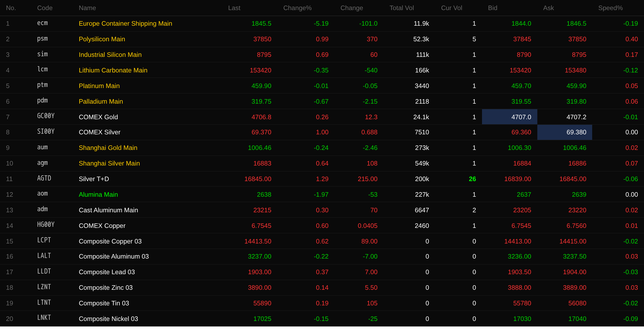The height and width of the screenshot is (330, 644).
Task: Click the green 26 current volume
Action: pos(472,179)
